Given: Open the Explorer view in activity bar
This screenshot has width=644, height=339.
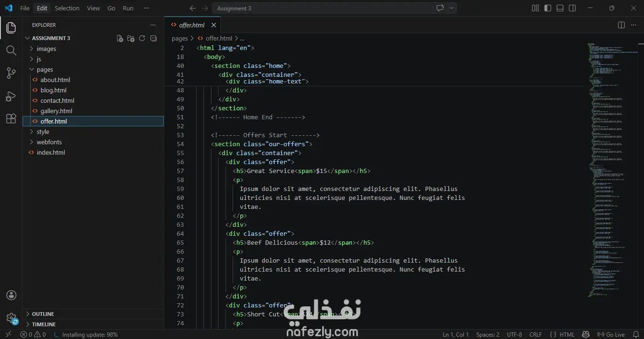Looking at the screenshot, I should [11, 28].
